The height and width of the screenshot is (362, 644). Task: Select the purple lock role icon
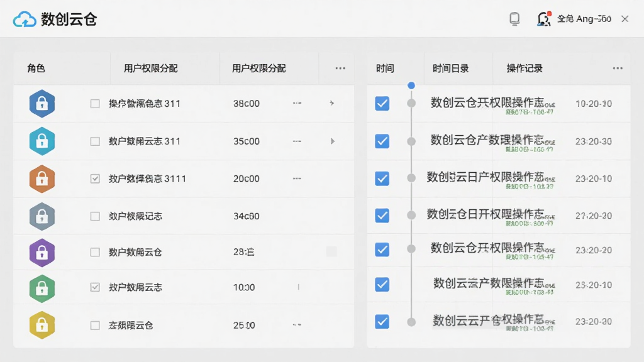point(42,253)
